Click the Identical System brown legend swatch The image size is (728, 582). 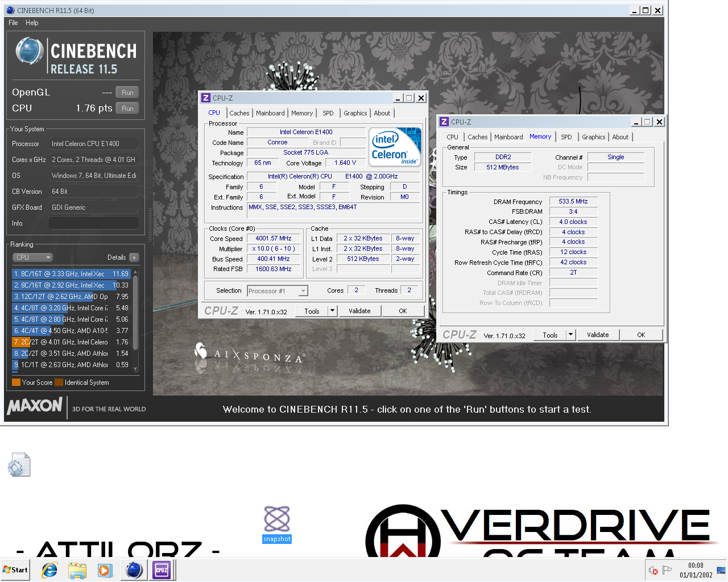59,383
